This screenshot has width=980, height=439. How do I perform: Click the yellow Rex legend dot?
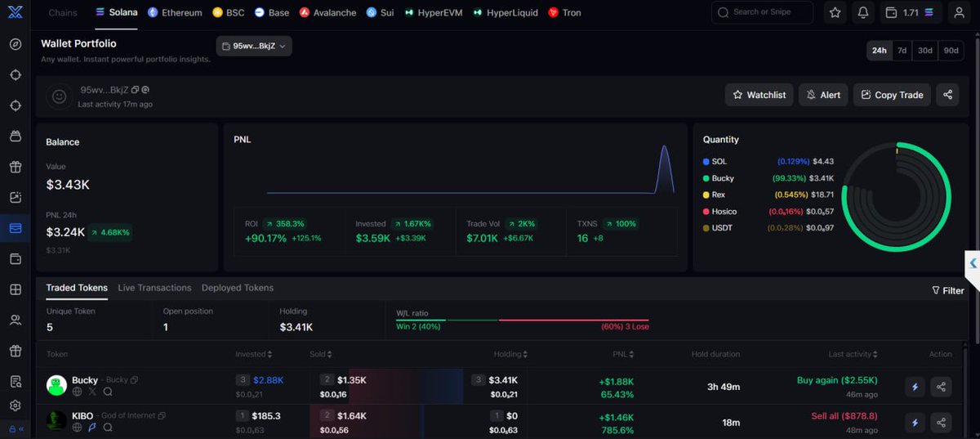[706, 195]
